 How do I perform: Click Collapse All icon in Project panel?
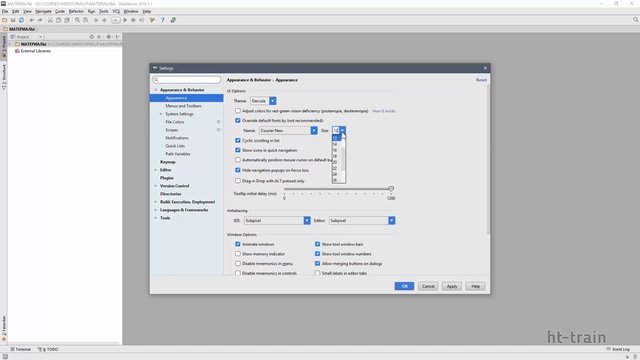point(99,37)
